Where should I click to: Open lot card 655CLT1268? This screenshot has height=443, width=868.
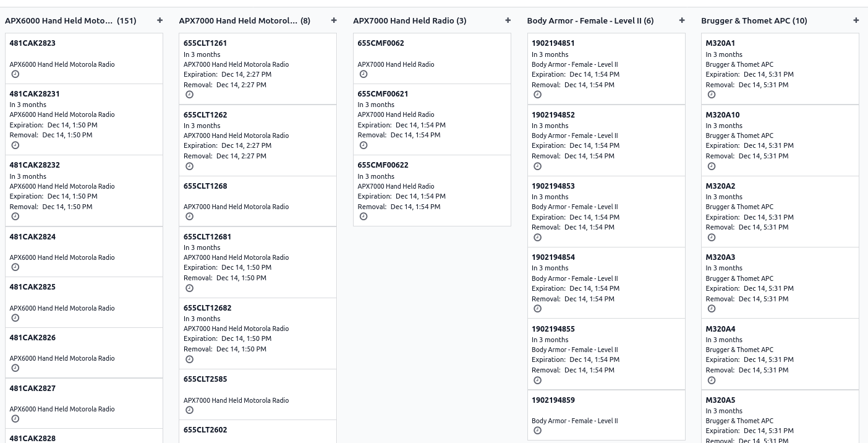coord(258,202)
